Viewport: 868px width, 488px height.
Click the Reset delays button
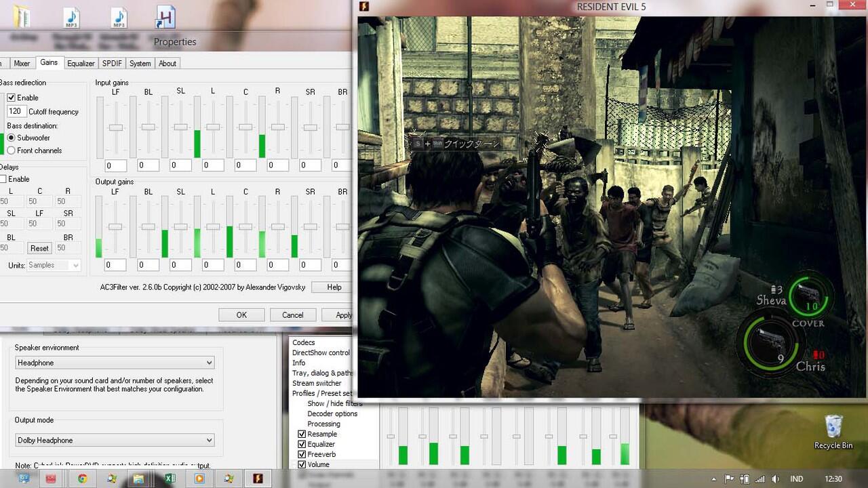39,248
